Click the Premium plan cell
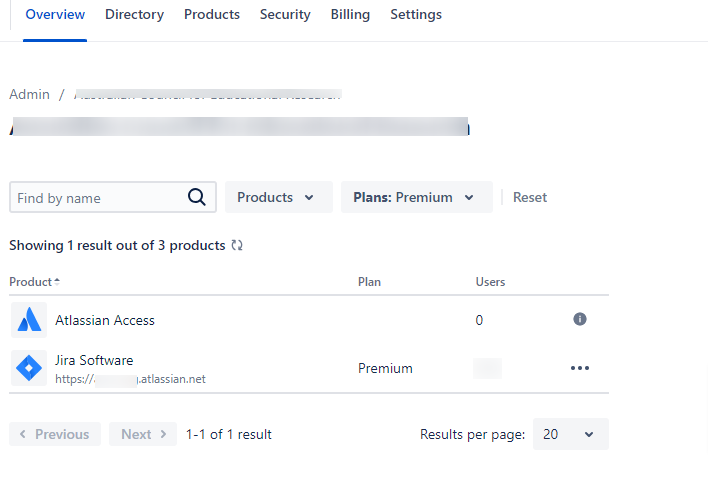This screenshot has width=708, height=480. click(385, 368)
